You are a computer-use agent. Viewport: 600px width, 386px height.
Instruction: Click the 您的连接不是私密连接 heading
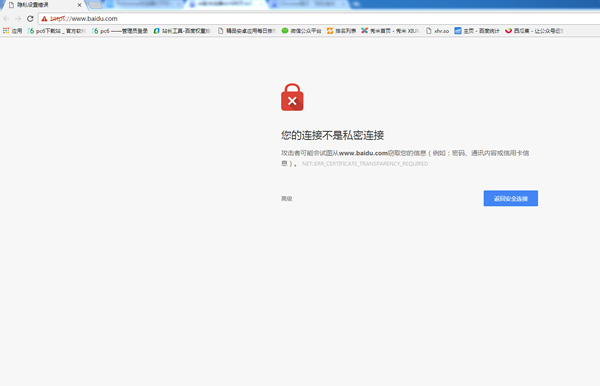tap(333, 135)
